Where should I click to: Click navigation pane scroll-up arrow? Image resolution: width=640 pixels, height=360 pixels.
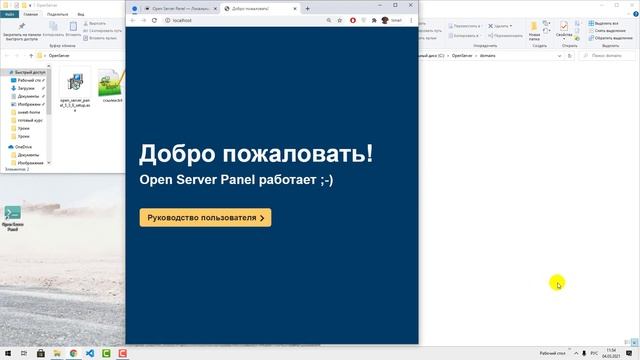point(49,66)
